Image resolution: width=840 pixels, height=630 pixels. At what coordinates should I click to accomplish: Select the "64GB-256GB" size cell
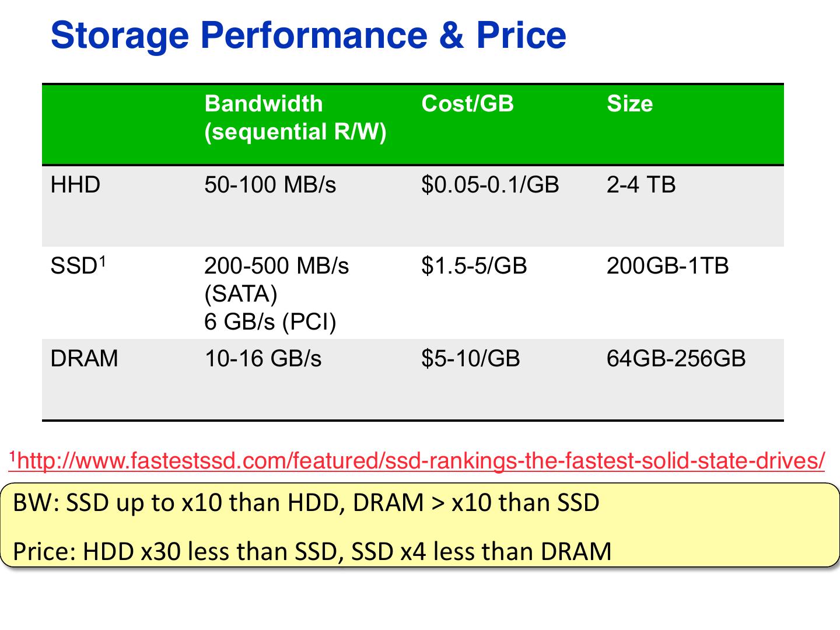click(x=675, y=358)
